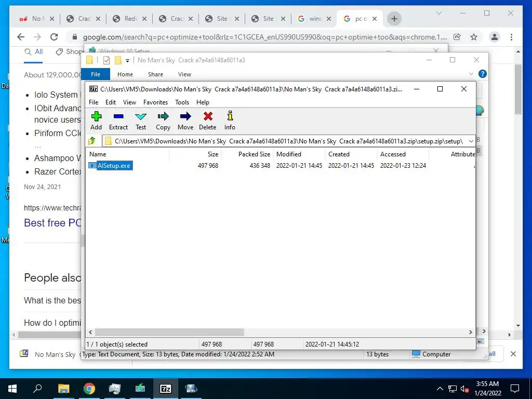
Task: Click the muted volume tray icon
Action: 464,389
